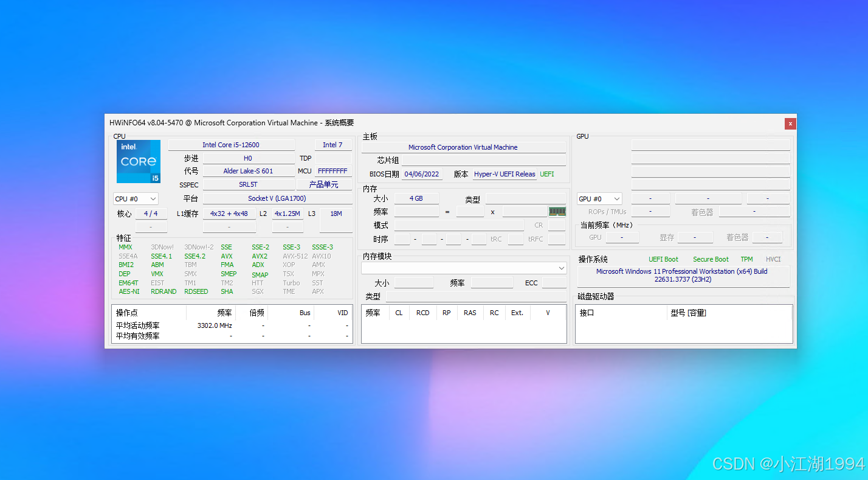Click the Microsoft Corporation Virtual Machine motherboard field
The image size is (868, 480).
pyautogui.click(x=463, y=147)
